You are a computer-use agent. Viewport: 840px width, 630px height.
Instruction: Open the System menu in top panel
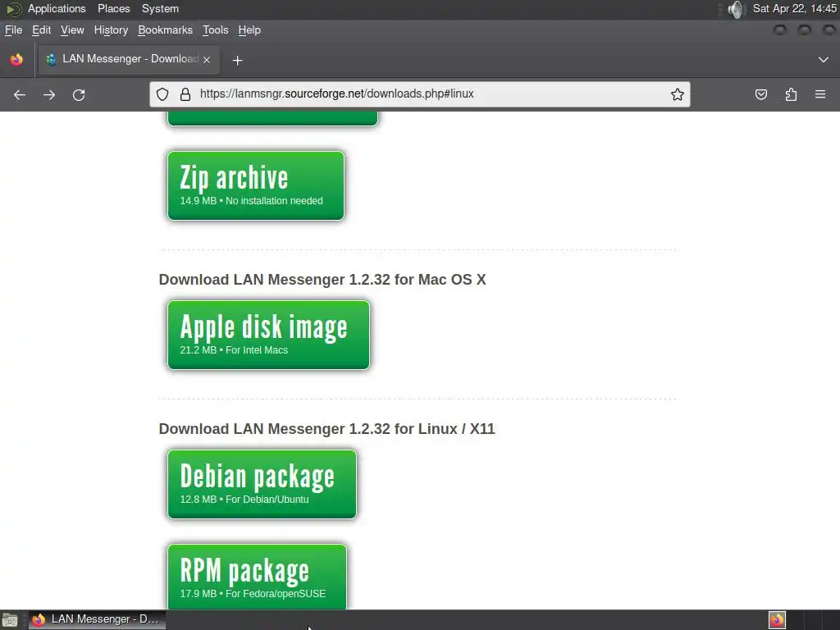pos(160,8)
